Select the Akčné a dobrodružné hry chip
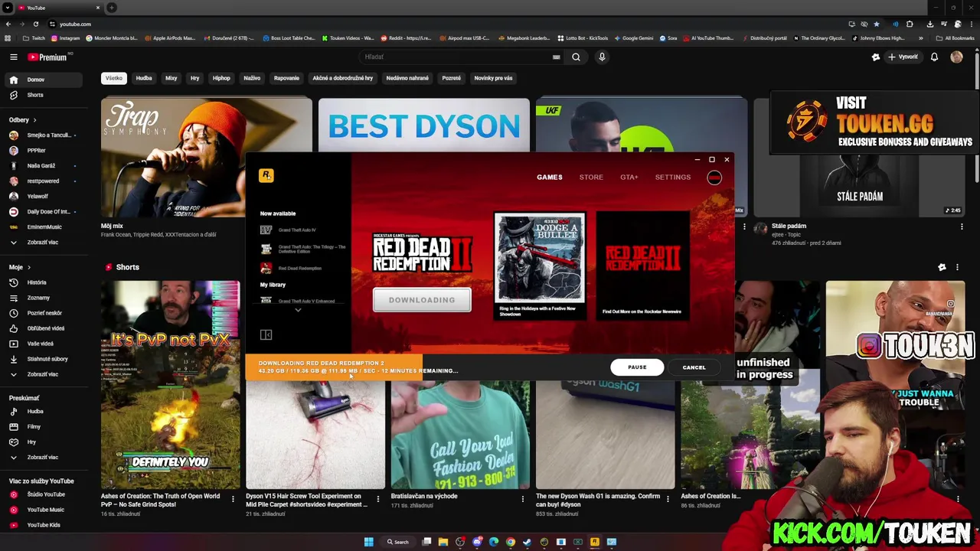 point(343,78)
